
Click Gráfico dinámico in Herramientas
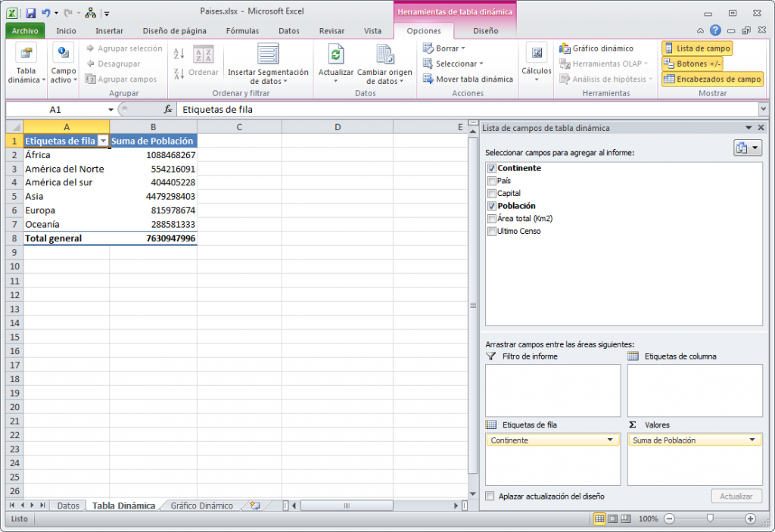(596, 48)
